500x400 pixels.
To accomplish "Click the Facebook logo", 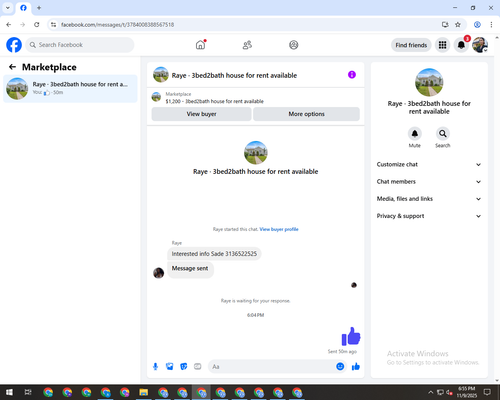I will [x=14, y=45].
